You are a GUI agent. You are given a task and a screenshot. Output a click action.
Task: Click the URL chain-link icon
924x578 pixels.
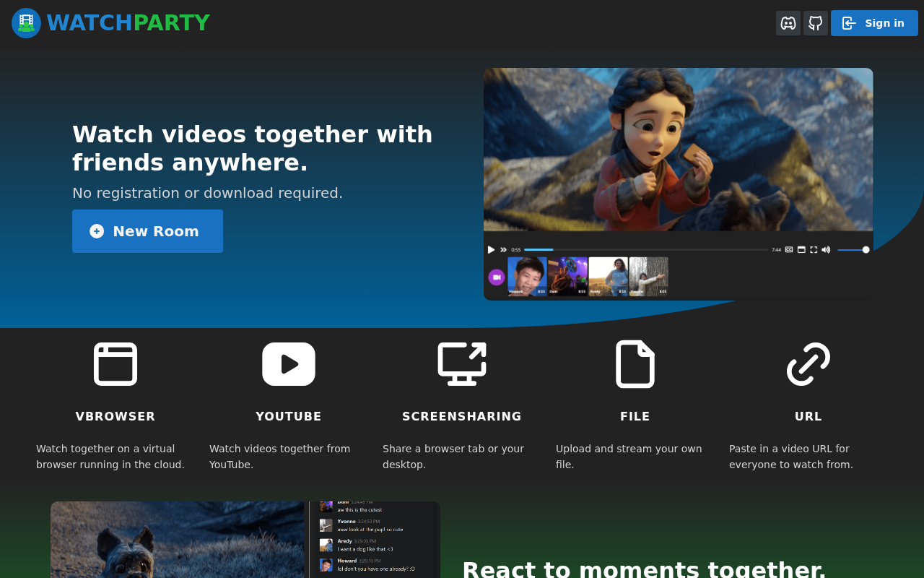[808, 364]
